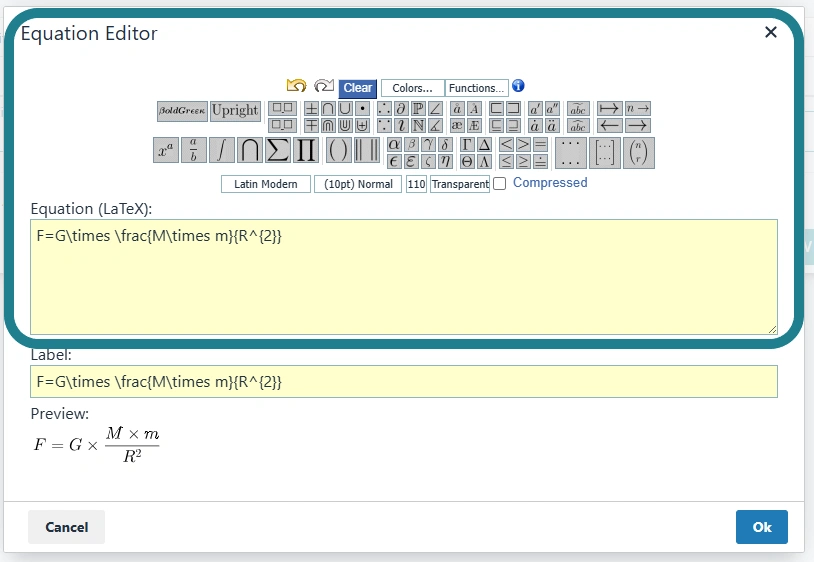Insert the delta Greek letter

pos(445,144)
